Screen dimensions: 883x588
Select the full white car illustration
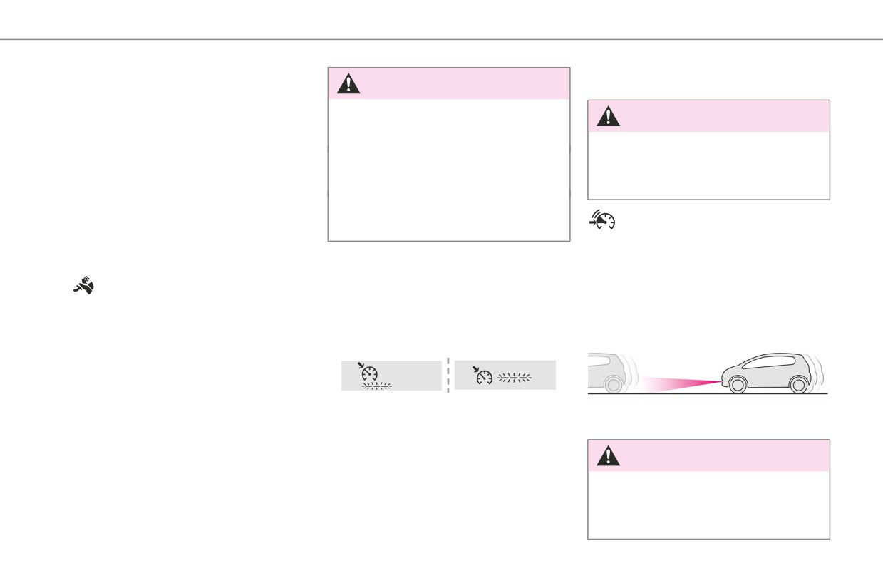click(773, 373)
